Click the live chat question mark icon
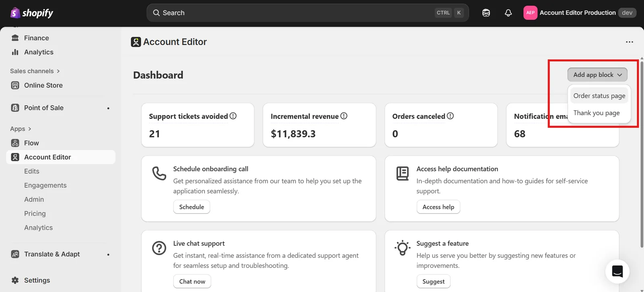 tap(159, 248)
